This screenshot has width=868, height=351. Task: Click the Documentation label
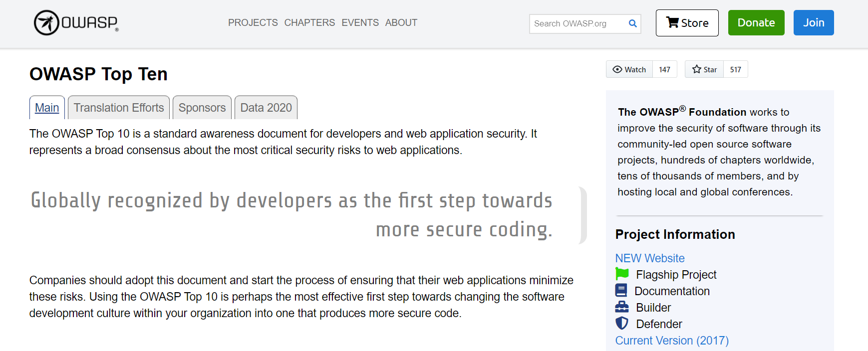tap(672, 291)
